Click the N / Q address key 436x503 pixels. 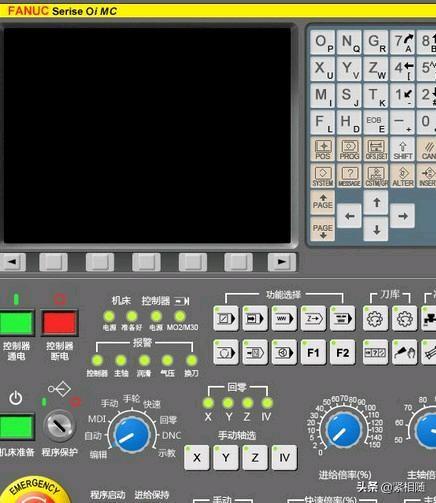349,42
